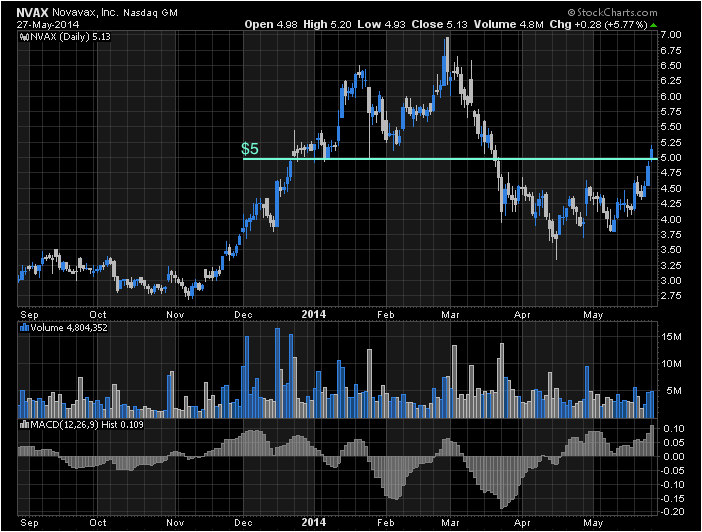This screenshot has width=702, height=532.
Task: Click the Sep label on the bottom axis
Action: (x=30, y=523)
